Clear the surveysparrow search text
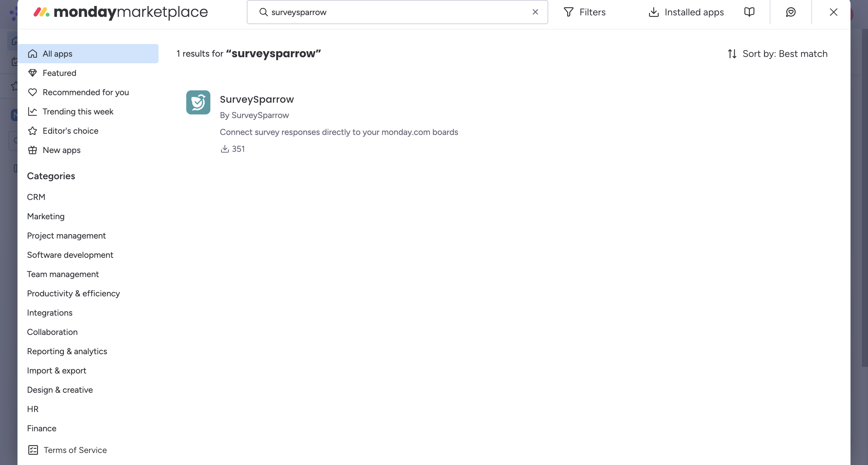 [x=535, y=12]
